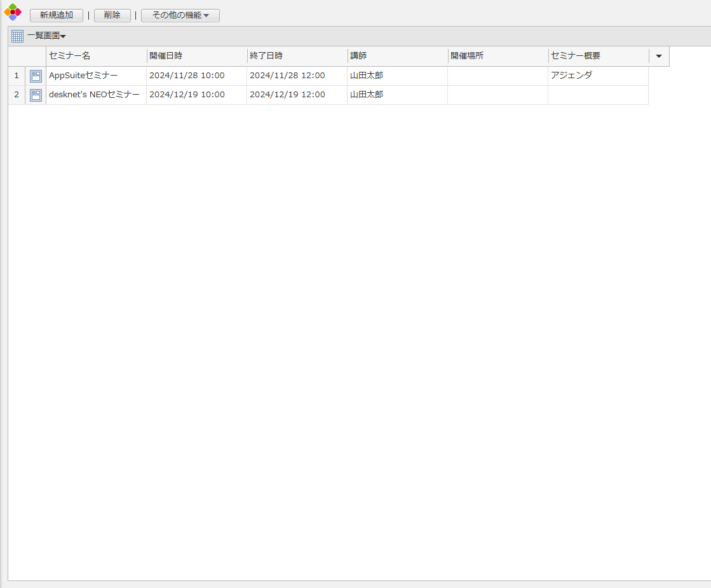Expand the その他の機能 dropdown menu
Viewport: 711px width, 588px height.
180,15
